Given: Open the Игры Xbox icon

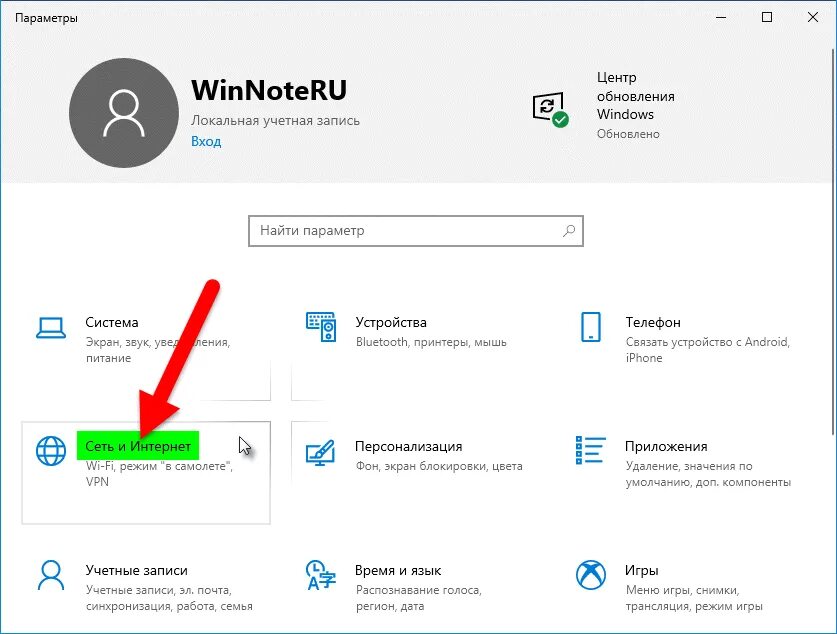Looking at the screenshot, I should (x=590, y=575).
